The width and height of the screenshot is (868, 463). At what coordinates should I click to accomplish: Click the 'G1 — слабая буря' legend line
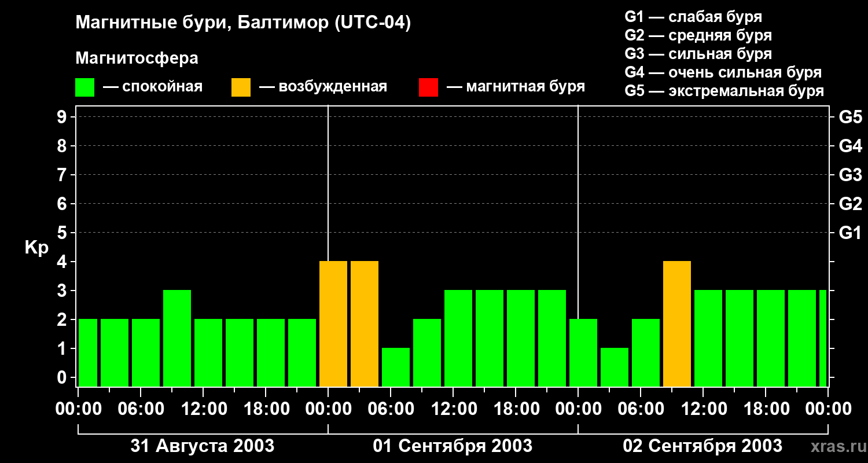pyautogui.click(x=693, y=17)
